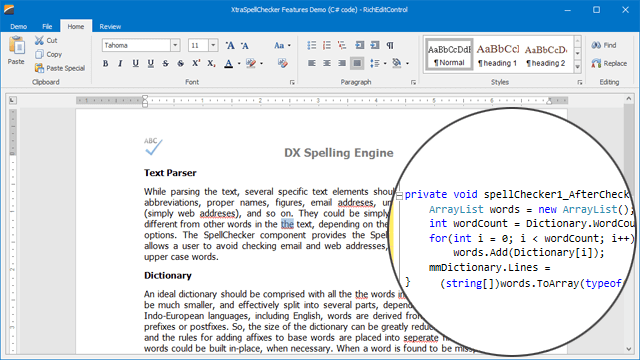Expand the Styles gallery list
Viewport: 640px width, 360px height.
point(578,67)
